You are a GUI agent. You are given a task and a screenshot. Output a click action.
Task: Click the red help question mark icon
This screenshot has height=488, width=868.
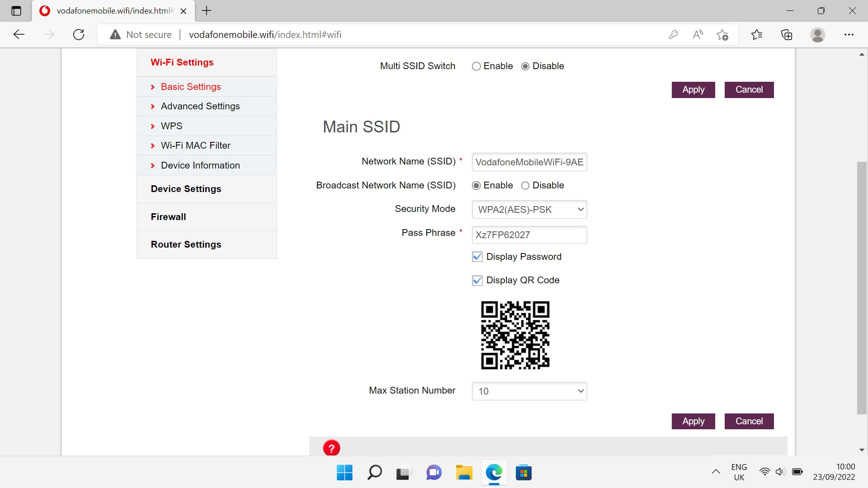click(331, 448)
